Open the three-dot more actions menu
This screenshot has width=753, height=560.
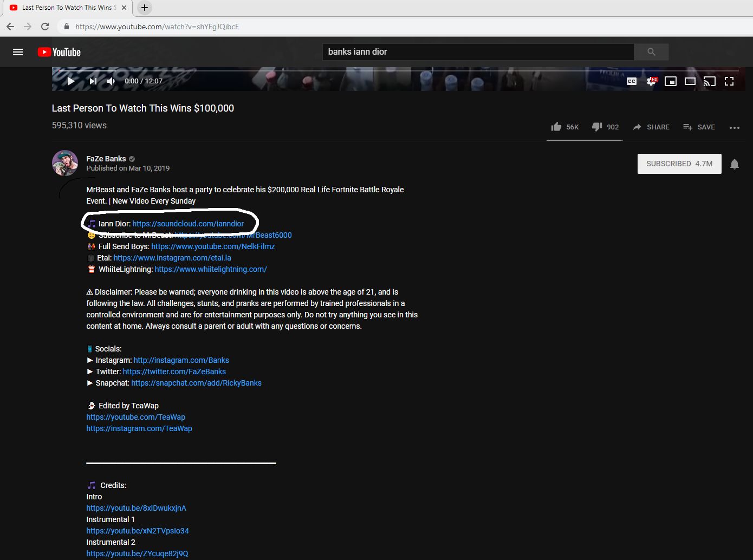coord(735,127)
